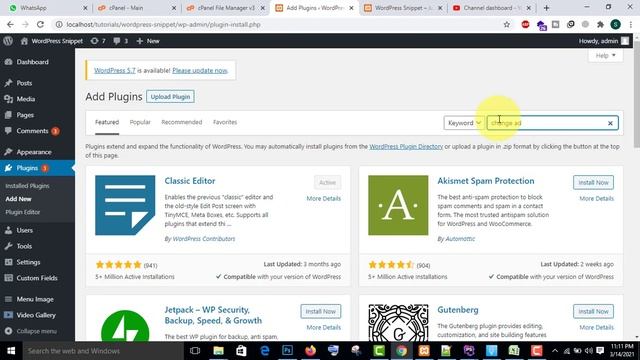640x360 pixels.
Task: Switch to the cPanel File Manager tab
Action: (x=226, y=8)
